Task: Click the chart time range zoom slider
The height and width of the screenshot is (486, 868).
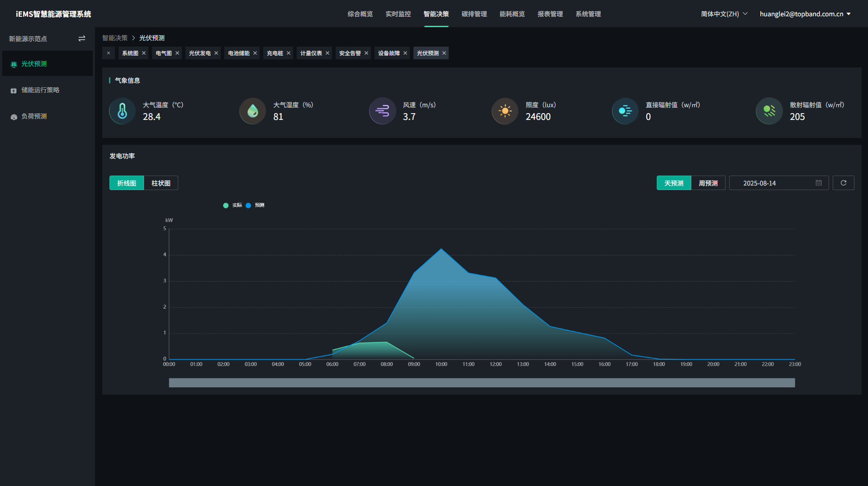Action: (482, 383)
